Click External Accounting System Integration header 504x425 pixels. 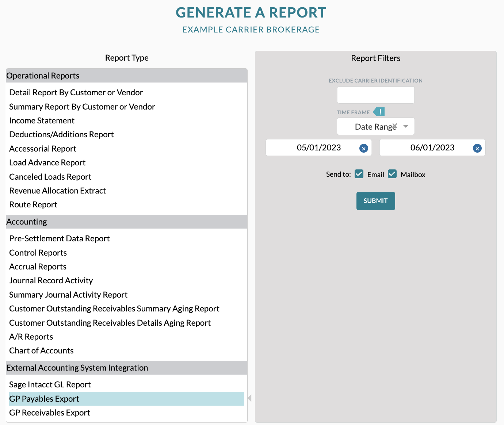pyautogui.click(x=127, y=368)
